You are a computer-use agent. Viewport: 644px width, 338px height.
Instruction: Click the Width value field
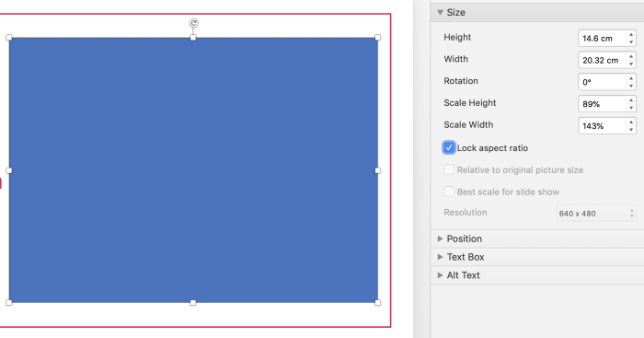pyautogui.click(x=602, y=60)
